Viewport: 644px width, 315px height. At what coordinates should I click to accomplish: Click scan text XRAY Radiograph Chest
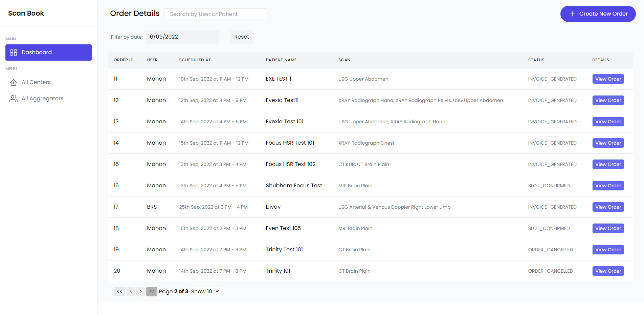pyautogui.click(x=367, y=143)
